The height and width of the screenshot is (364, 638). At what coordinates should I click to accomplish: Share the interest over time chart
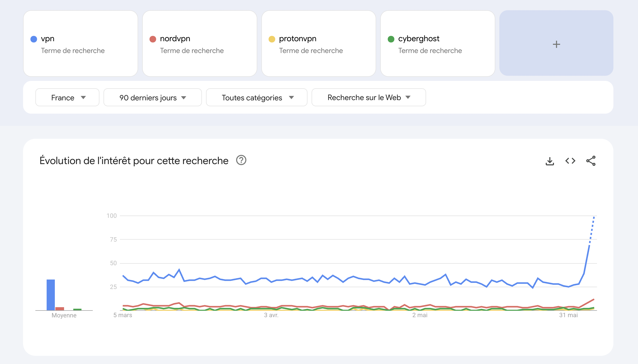click(591, 161)
